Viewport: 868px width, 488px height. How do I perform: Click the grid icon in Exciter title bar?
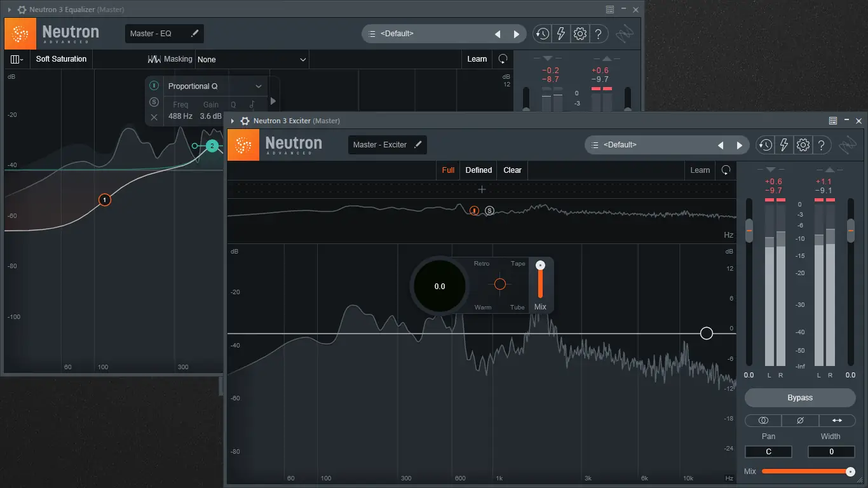(833, 121)
